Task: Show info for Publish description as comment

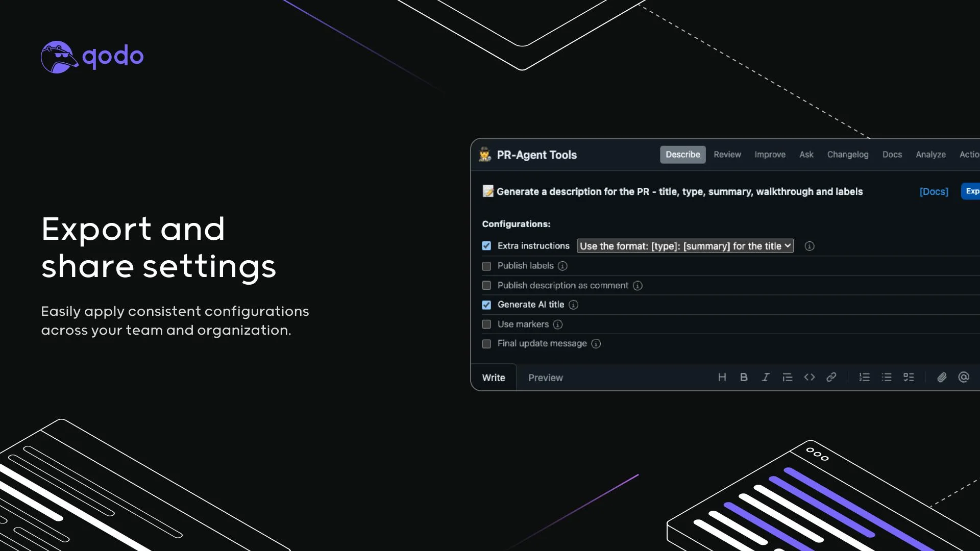Action: pos(638,286)
